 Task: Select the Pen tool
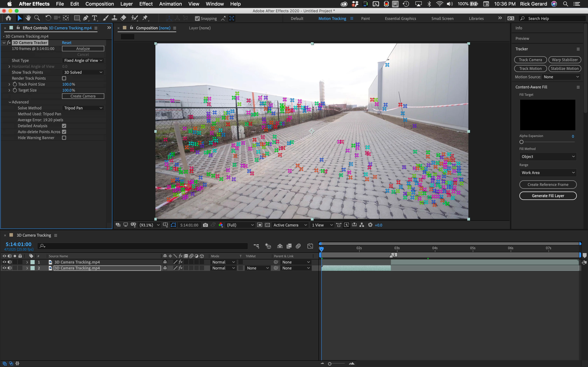click(86, 18)
